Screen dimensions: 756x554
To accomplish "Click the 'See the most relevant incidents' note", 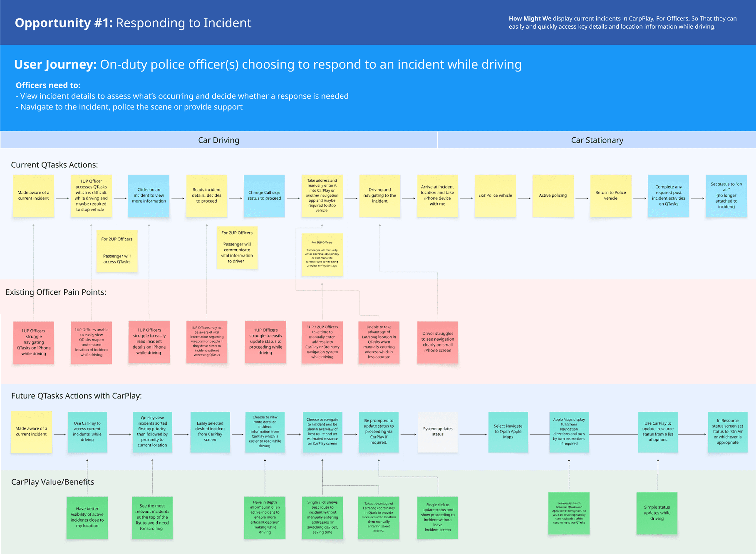I will pyautogui.click(x=152, y=517).
